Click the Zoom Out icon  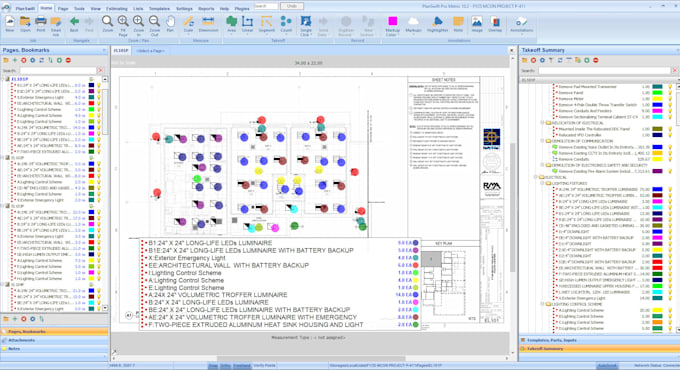154,21
